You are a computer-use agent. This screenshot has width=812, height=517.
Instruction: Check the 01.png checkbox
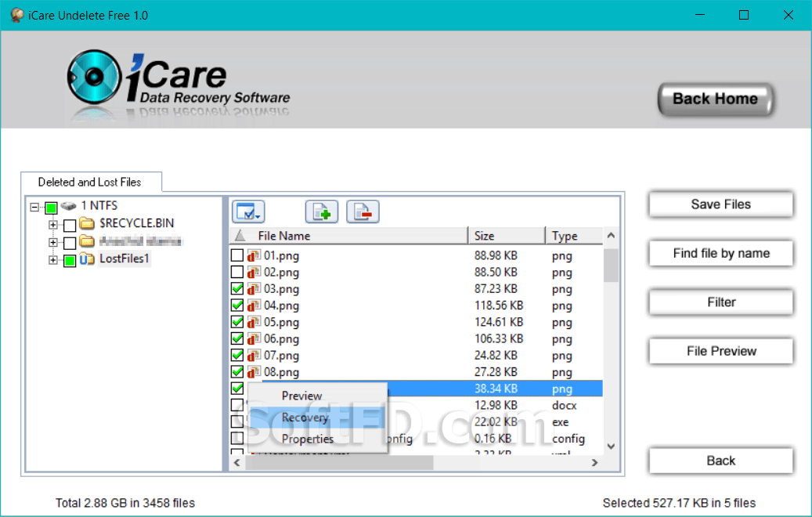pyautogui.click(x=237, y=255)
